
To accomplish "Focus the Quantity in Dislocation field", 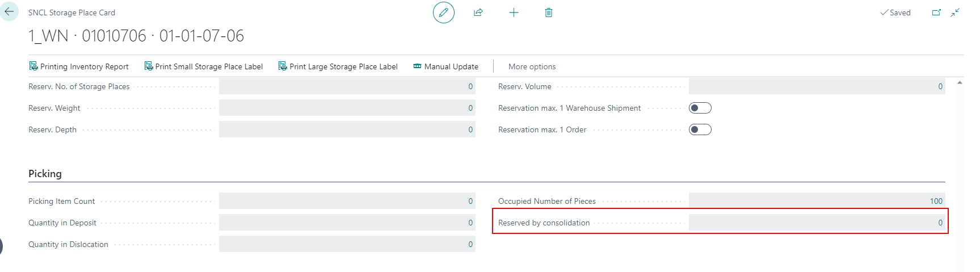I will pyautogui.click(x=347, y=244).
